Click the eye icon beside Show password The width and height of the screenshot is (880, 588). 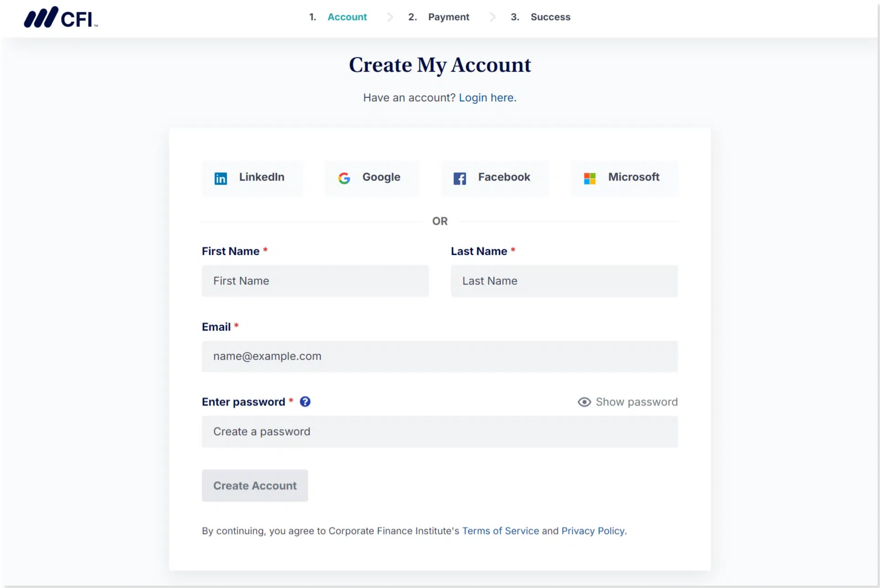coord(584,402)
